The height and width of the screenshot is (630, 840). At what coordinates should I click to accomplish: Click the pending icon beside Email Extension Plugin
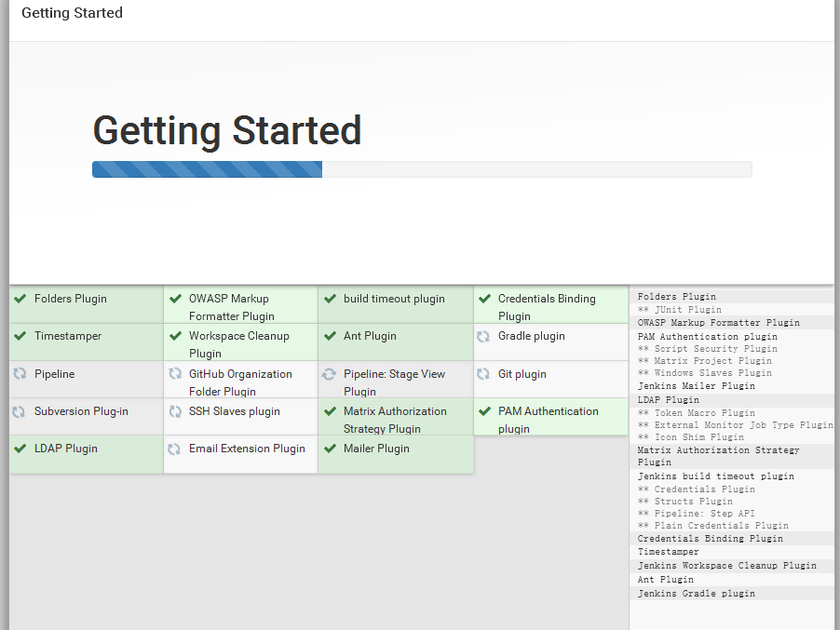click(174, 449)
